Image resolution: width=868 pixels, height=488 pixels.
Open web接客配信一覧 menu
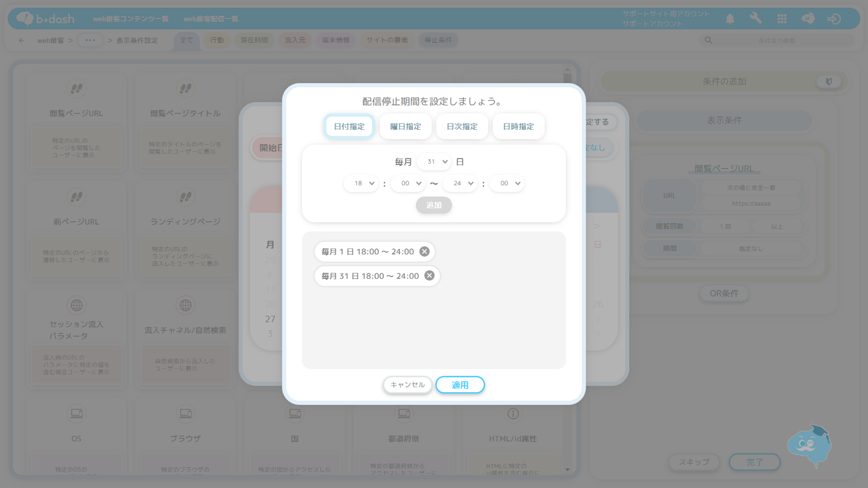(x=211, y=19)
